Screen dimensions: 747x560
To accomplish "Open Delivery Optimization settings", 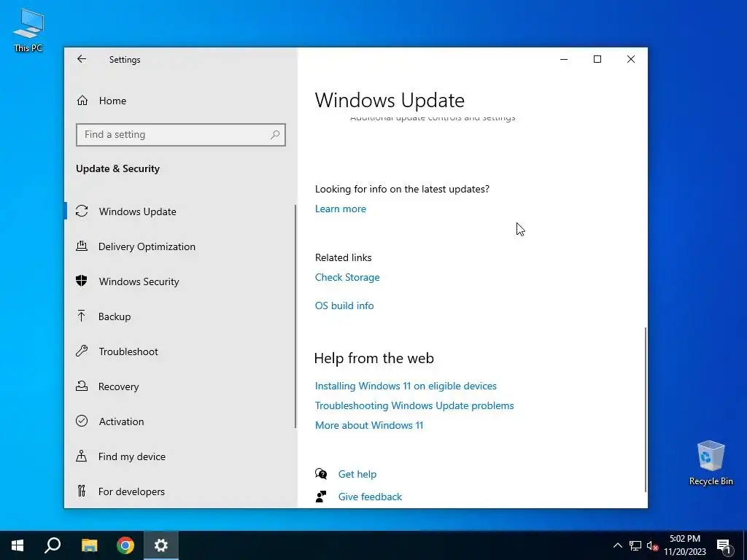I will click(x=180, y=246).
